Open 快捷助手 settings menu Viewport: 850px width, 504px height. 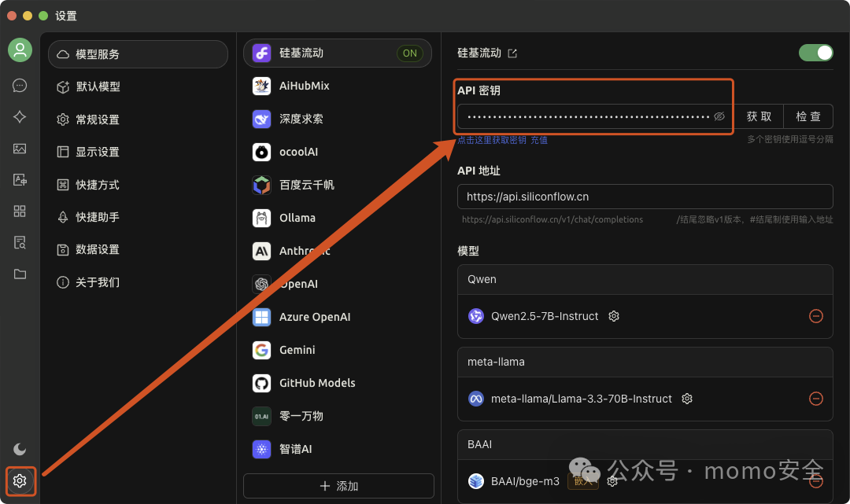click(x=138, y=217)
